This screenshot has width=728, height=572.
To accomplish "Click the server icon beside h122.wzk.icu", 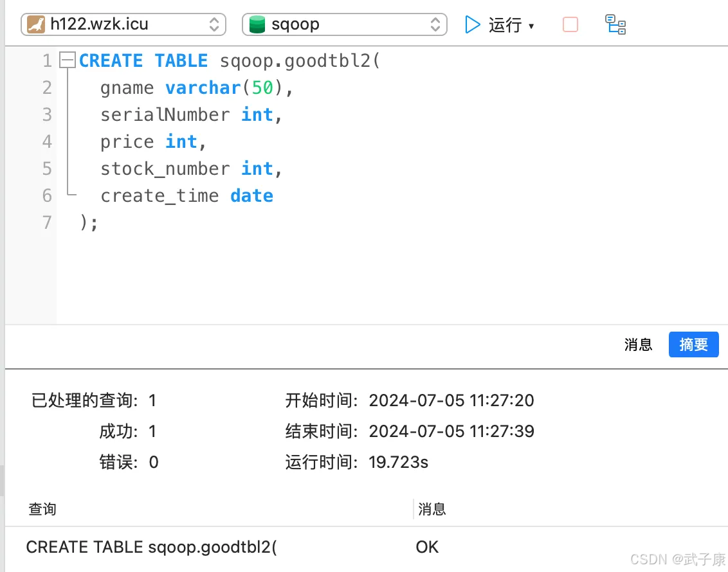I will point(35,24).
